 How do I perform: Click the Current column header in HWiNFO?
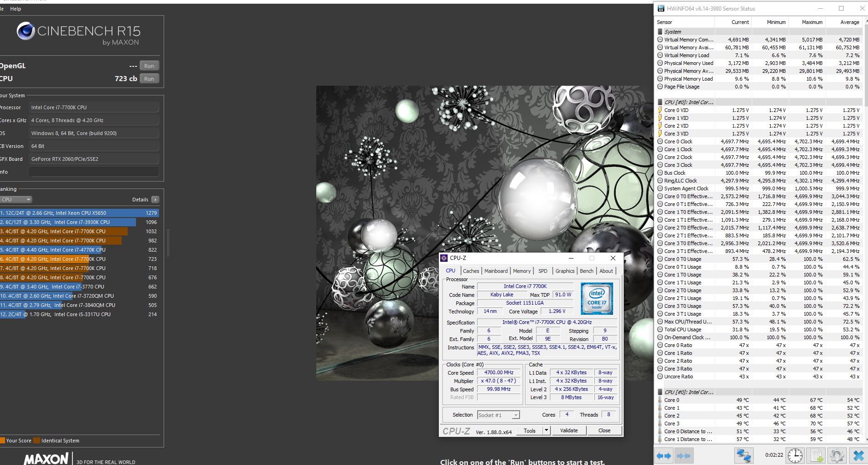click(733, 22)
